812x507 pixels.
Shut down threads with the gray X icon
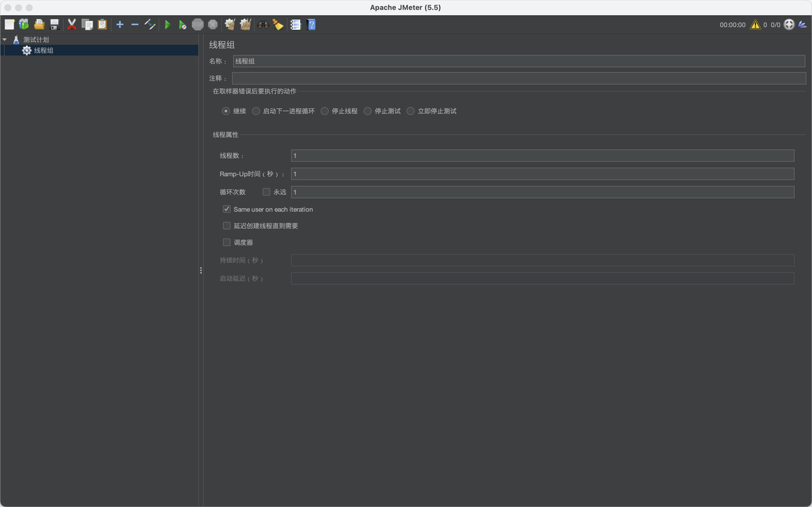[213, 25]
